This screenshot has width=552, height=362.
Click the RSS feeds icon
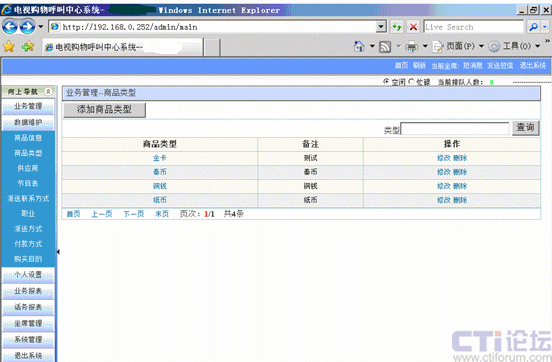[385, 46]
